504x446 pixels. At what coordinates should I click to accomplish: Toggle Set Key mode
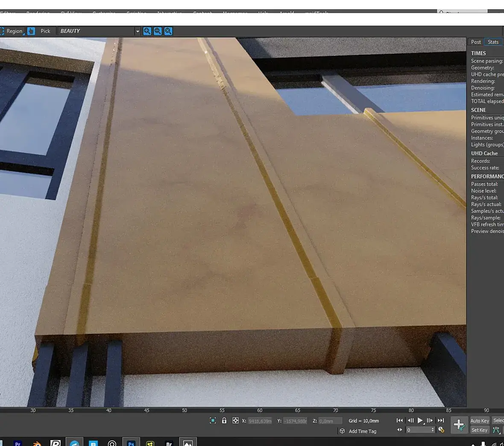(x=479, y=430)
